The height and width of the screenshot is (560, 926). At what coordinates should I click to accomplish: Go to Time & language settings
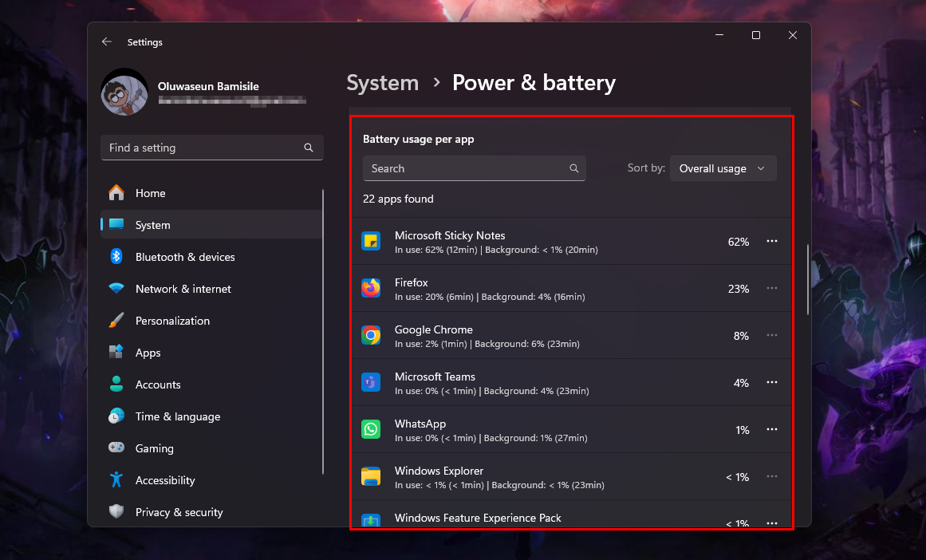(x=212, y=416)
